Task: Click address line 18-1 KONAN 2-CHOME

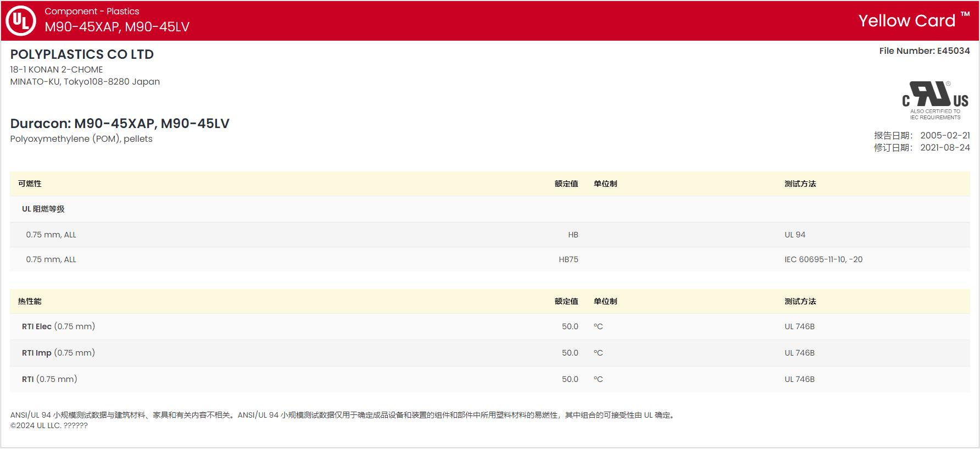Action: pos(57,70)
